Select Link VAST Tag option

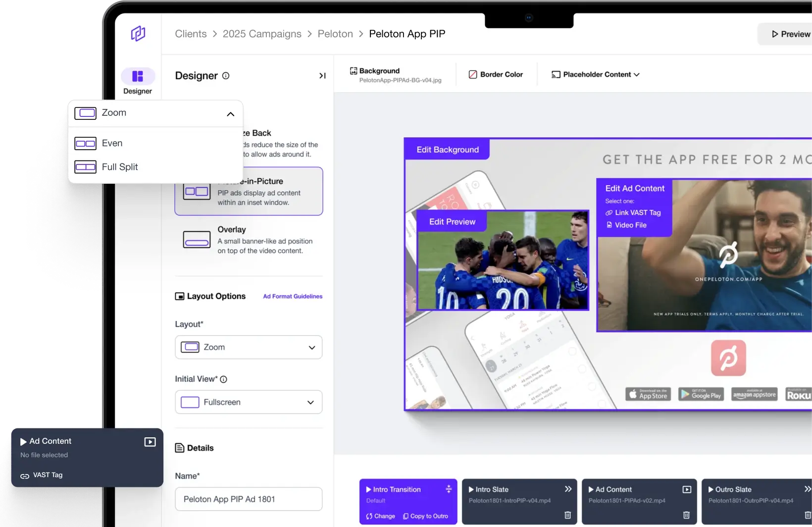pyautogui.click(x=633, y=212)
